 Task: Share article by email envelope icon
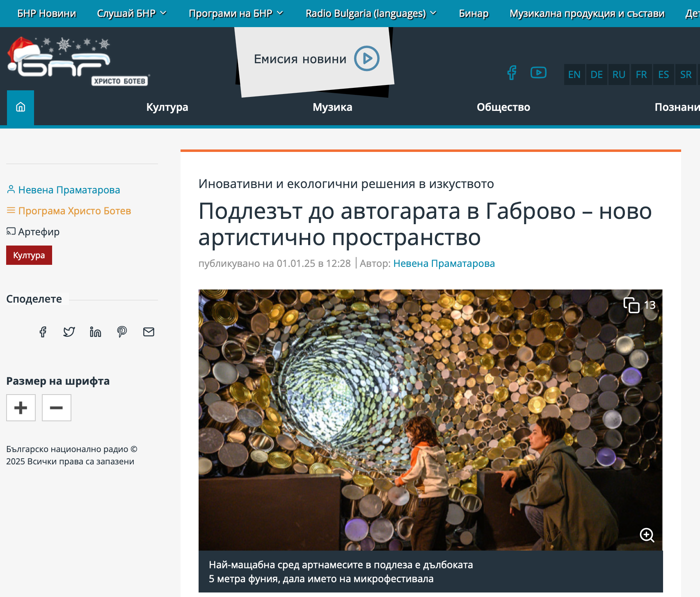pos(149,332)
